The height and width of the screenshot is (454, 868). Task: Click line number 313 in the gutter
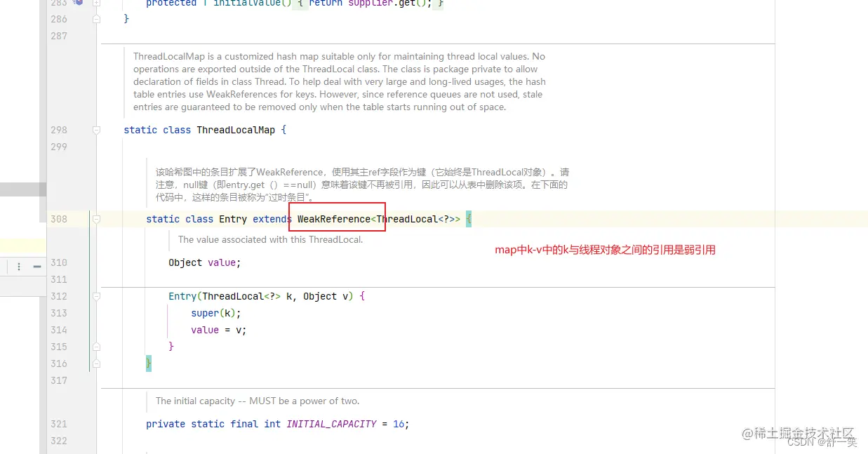point(59,313)
